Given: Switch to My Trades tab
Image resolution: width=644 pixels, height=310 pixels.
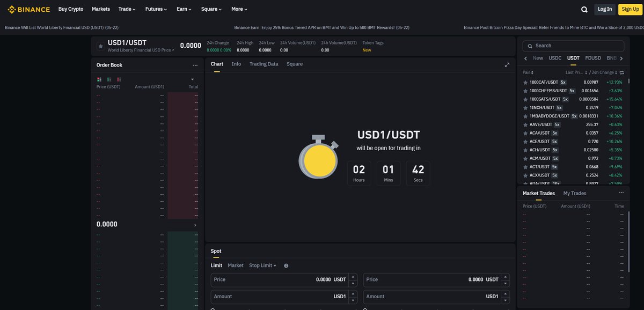Looking at the screenshot, I should tap(575, 193).
